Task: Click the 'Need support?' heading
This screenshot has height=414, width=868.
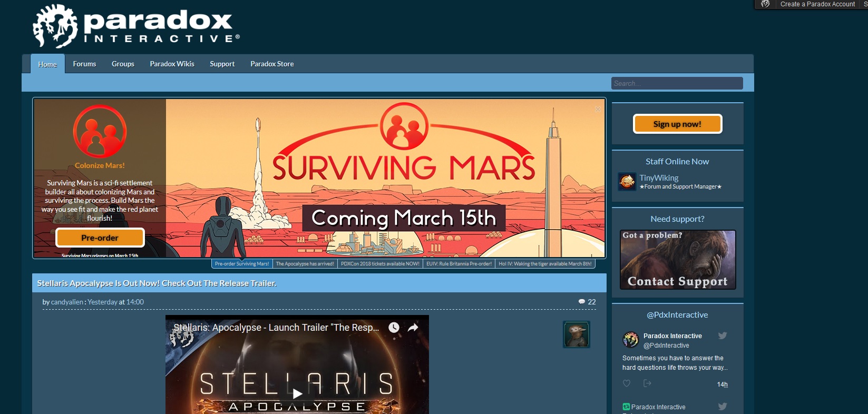Action: (x=677, y=219)
